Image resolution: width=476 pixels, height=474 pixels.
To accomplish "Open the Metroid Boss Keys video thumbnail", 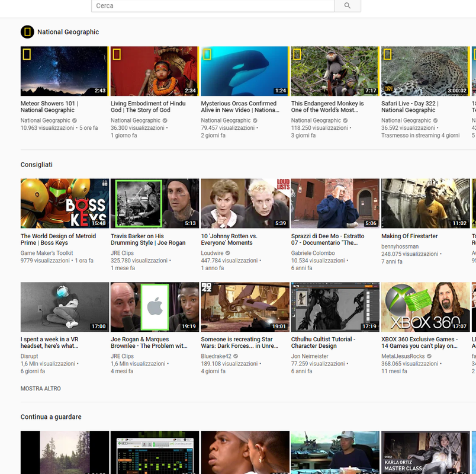I will pyautogui.click(x=65, y=203).
